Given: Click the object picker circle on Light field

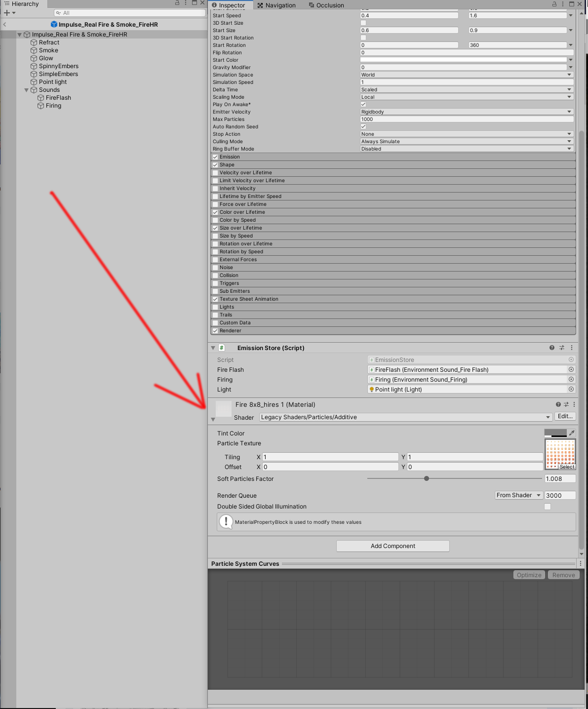Looking at the screenshot, I should (x=571, y=389).
